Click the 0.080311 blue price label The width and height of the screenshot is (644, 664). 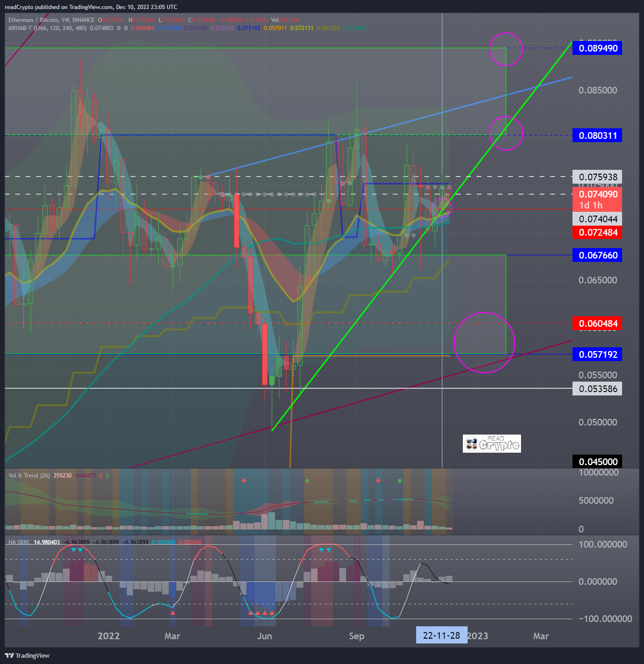point(598,135)
